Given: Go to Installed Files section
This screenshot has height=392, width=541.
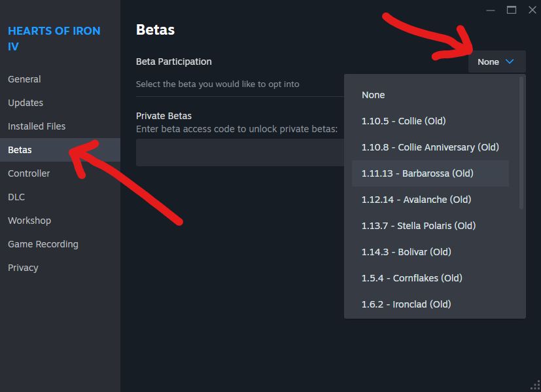Looking at the screenshot, I should [x=37, y=126].
